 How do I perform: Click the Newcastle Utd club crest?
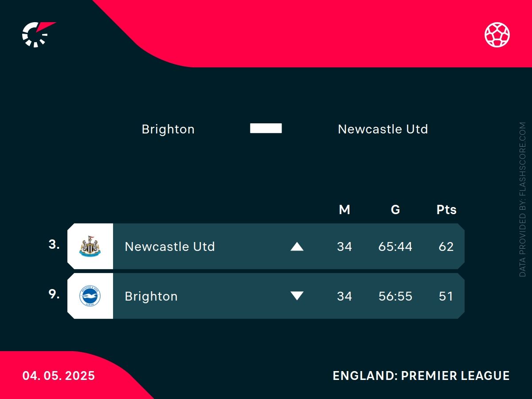tap(90, 246)
